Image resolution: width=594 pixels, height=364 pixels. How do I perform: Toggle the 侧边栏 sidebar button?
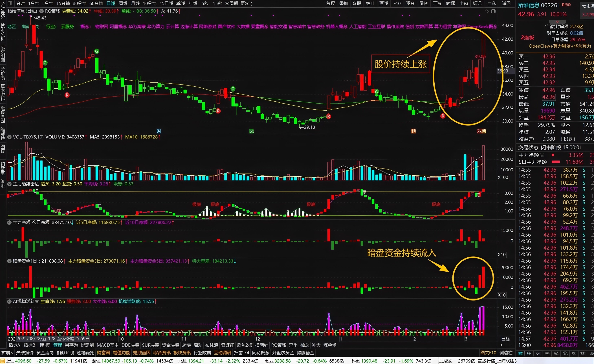(506, 353)
